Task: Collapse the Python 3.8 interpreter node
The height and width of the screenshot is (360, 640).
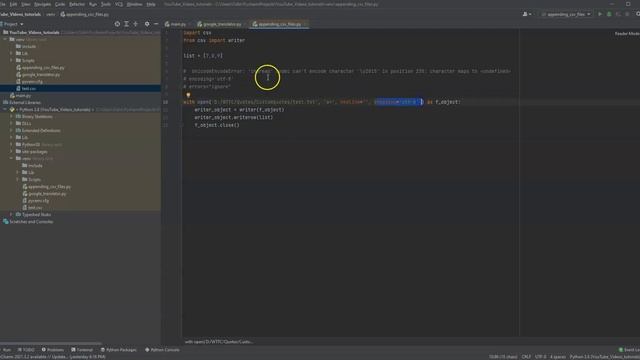Action: pyautogui.click(x=5, y=109)
